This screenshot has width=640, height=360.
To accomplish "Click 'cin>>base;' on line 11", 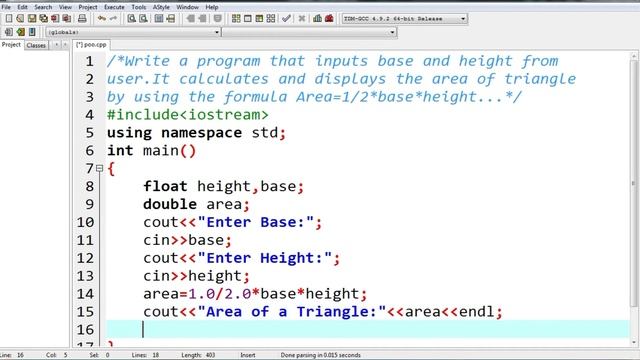I will (x=187, y=240).
